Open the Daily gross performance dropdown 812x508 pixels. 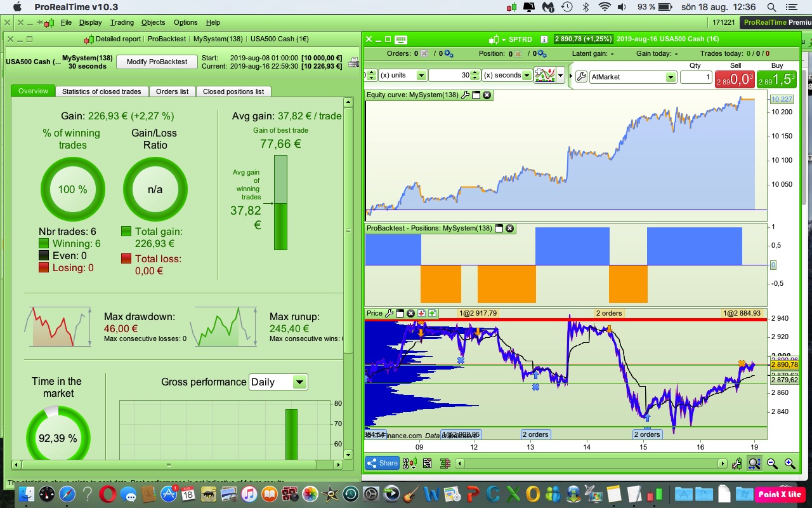click(278, 382)
